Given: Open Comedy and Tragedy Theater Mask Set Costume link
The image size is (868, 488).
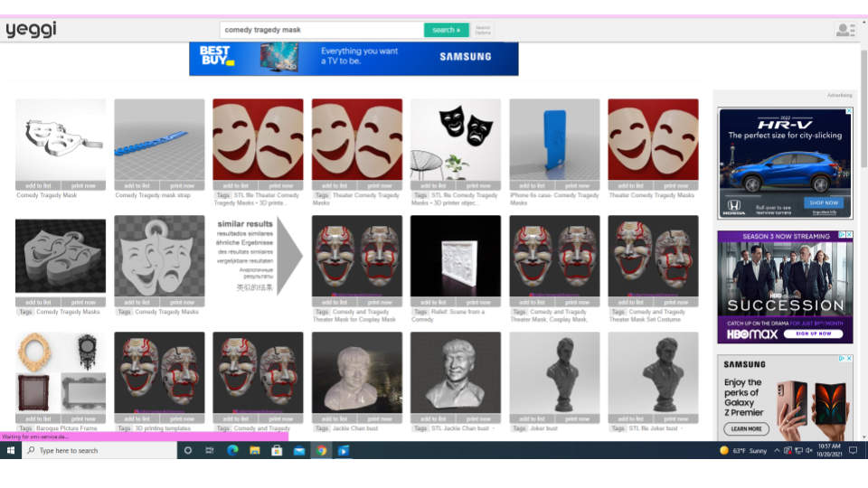Looking at the screenshot, I should tap(647, 315).
